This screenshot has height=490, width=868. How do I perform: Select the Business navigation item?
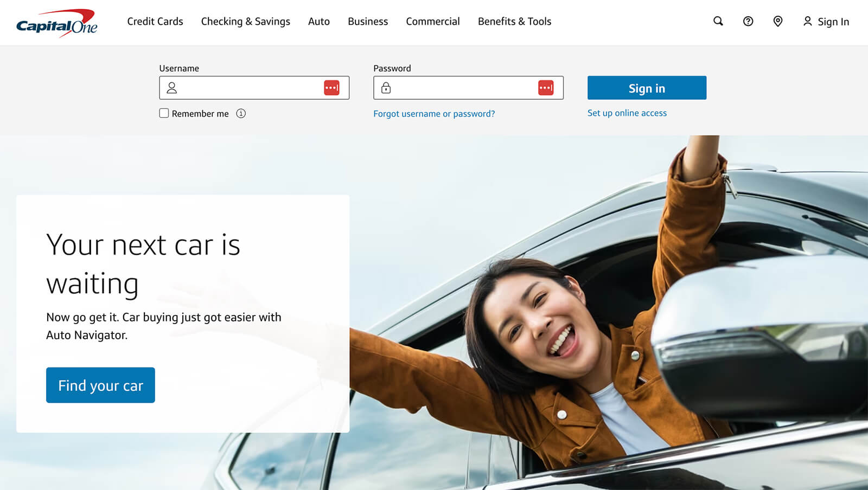368,22
